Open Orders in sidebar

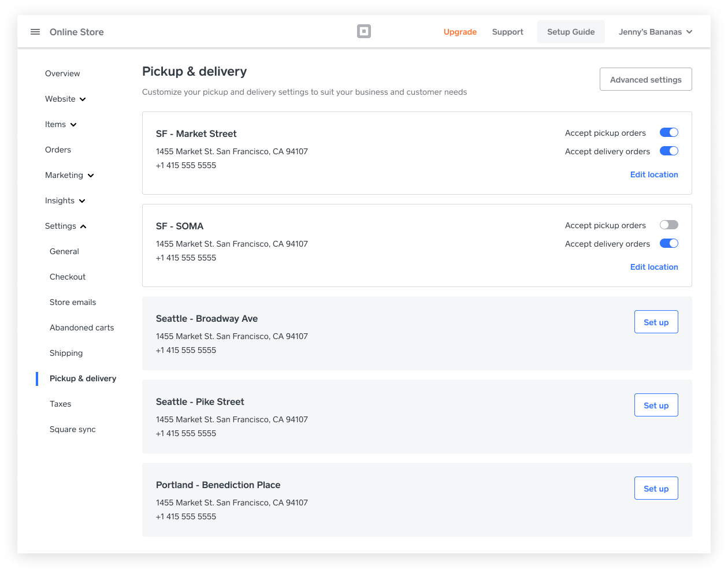click(x=58, y=150)
